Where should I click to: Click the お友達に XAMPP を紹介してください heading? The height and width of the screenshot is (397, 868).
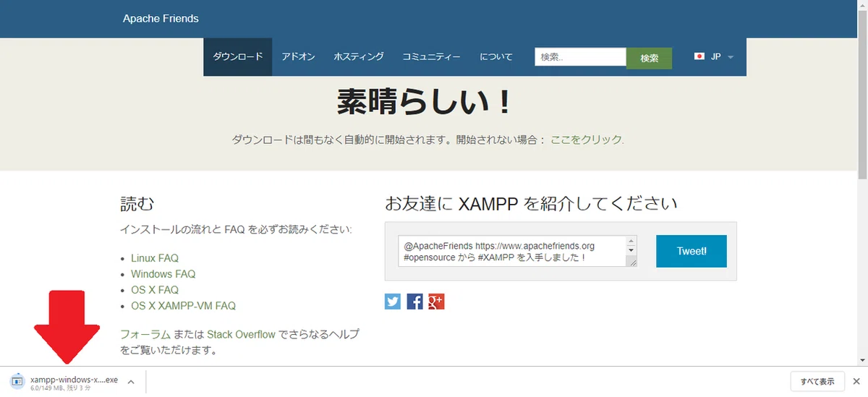click(x=531, y=203)
